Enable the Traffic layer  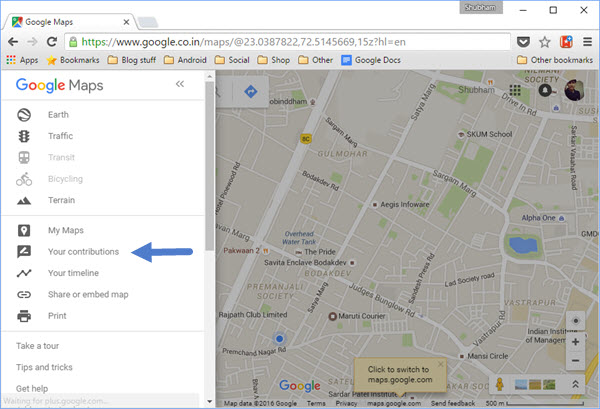[60, 136]
